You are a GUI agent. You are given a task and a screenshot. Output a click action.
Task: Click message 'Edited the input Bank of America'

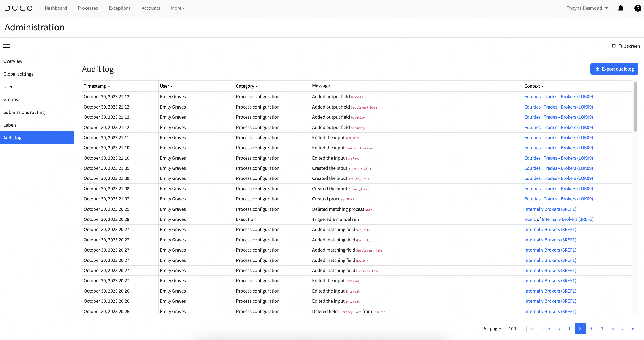point(342,148)
